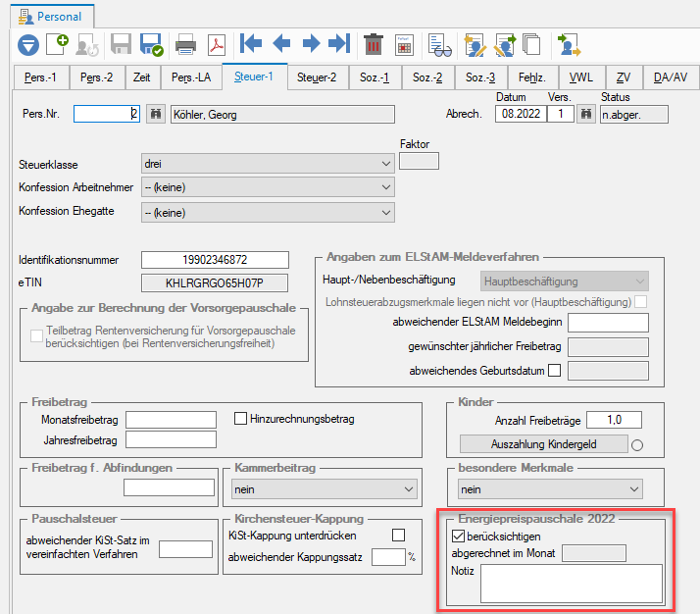
Task: Create a new record with plus icon
Action: (x=58, y=45)
